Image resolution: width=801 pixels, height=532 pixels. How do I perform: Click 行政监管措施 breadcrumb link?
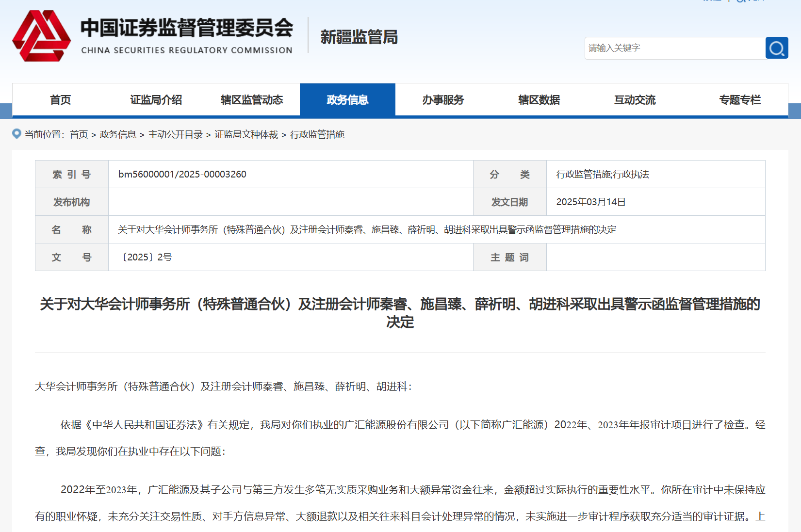[317, 134]
